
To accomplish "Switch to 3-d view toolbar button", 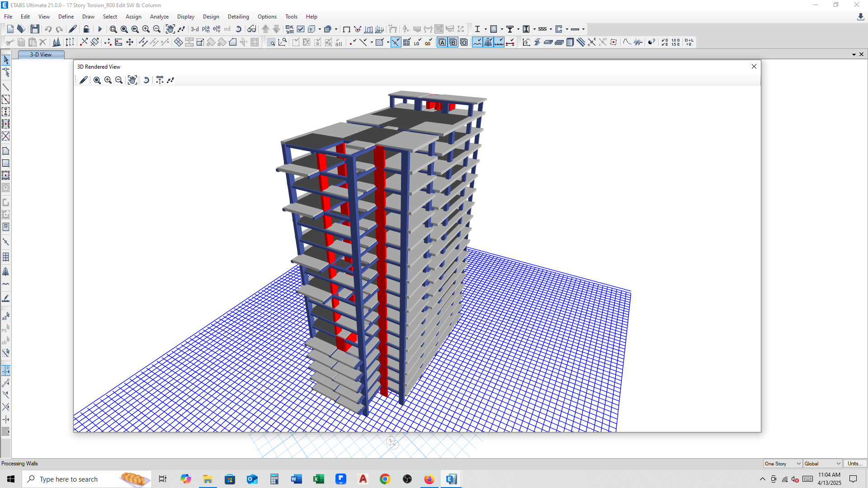I will [194, 29].
